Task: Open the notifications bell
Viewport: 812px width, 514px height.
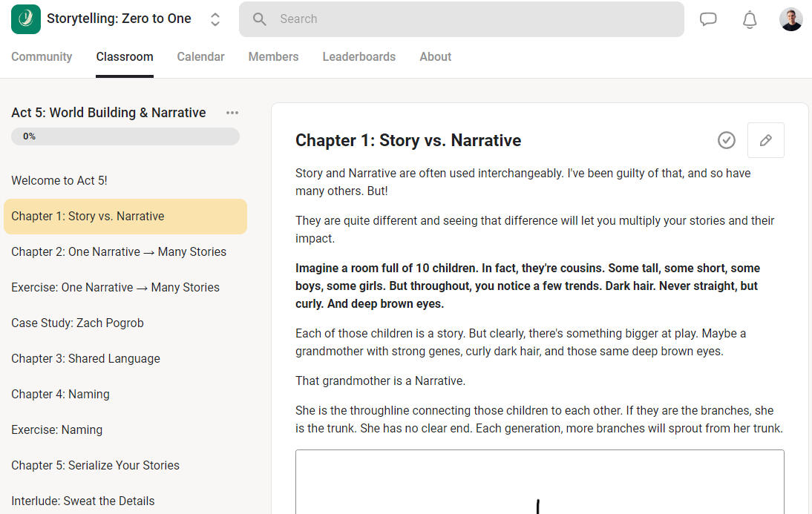Action: pyautogui.click(x=750, y=19)
